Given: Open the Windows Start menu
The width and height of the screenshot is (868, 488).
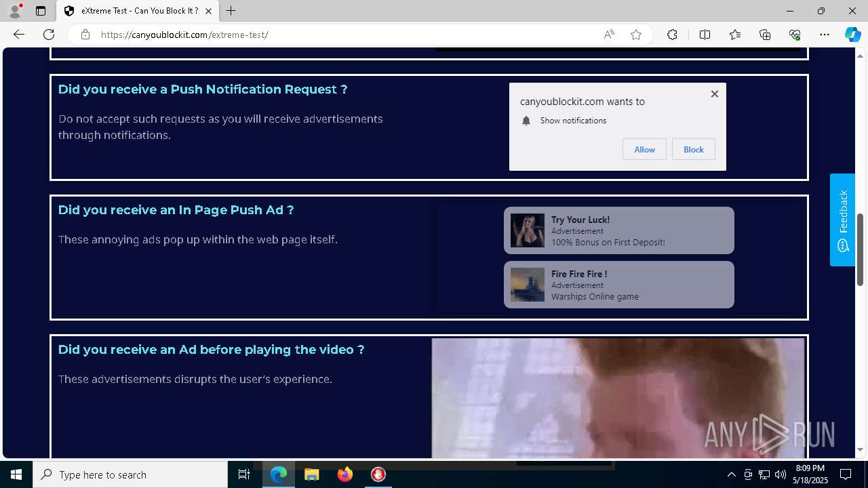Looking at the screenshot, I should coord(16,474).
